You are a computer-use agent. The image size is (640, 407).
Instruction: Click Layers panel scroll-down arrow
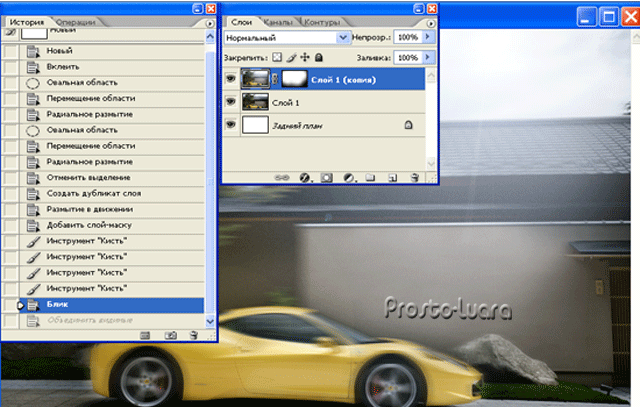[x=431, y=164]
